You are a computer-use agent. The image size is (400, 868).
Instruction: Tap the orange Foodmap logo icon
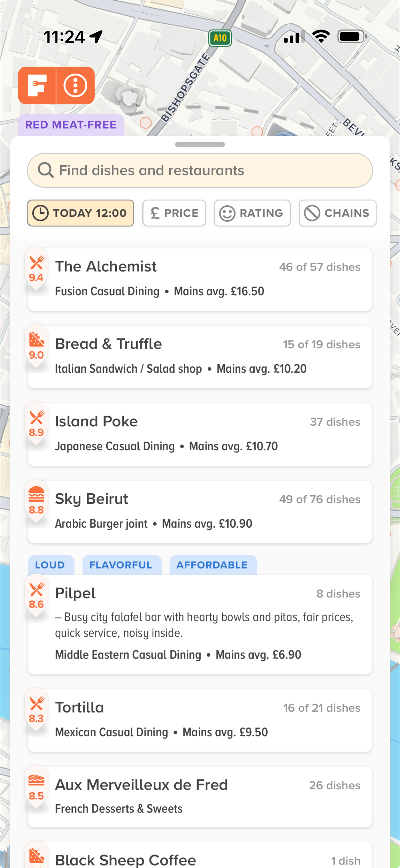click(37, 86)
